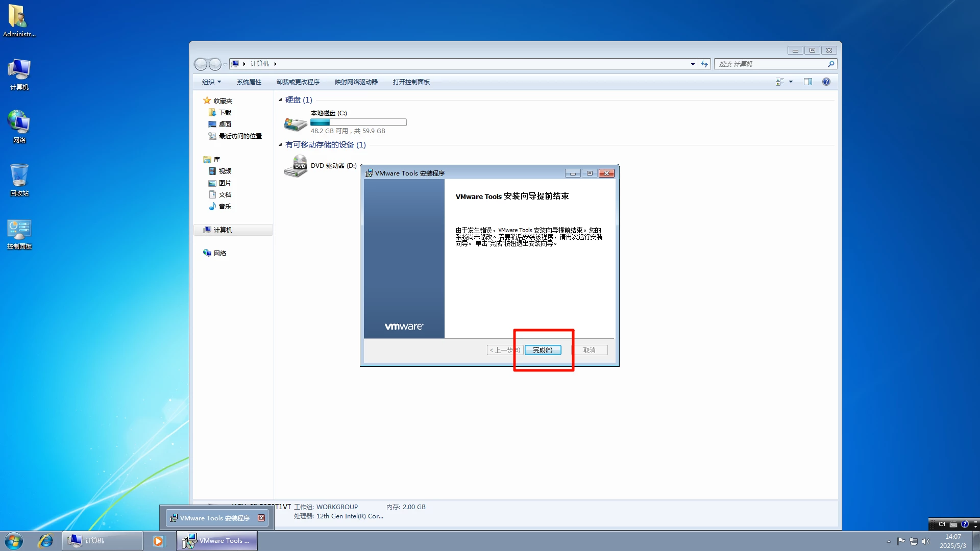Select the 本地磁盘 (C:) drive icon
This screenshot has height=551, width=980.
coord(296,123)
